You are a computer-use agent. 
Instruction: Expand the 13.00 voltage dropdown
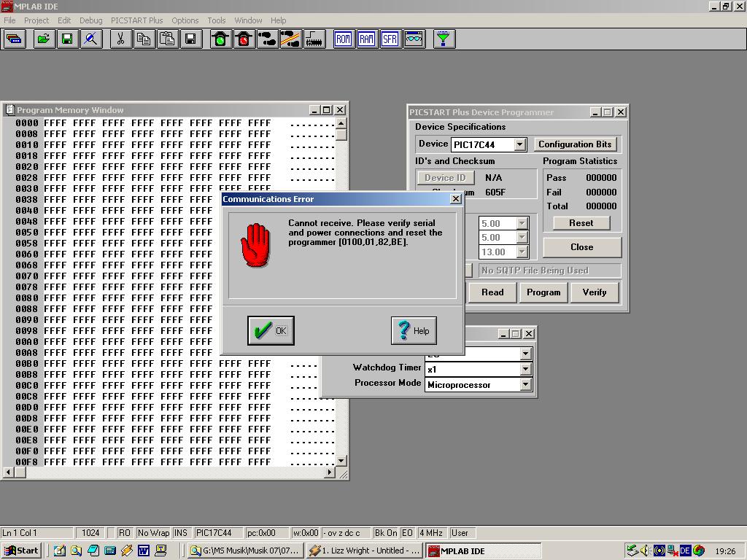(522, 252)
